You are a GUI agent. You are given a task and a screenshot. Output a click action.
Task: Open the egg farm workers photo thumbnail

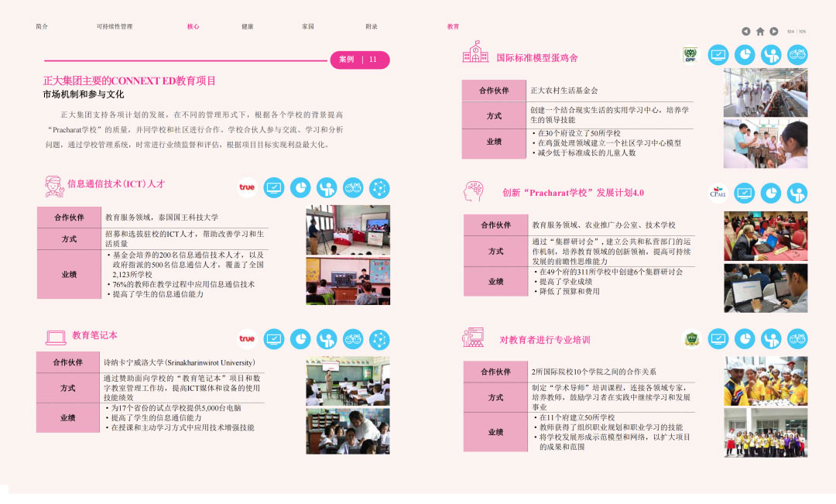tap(765, 92)
